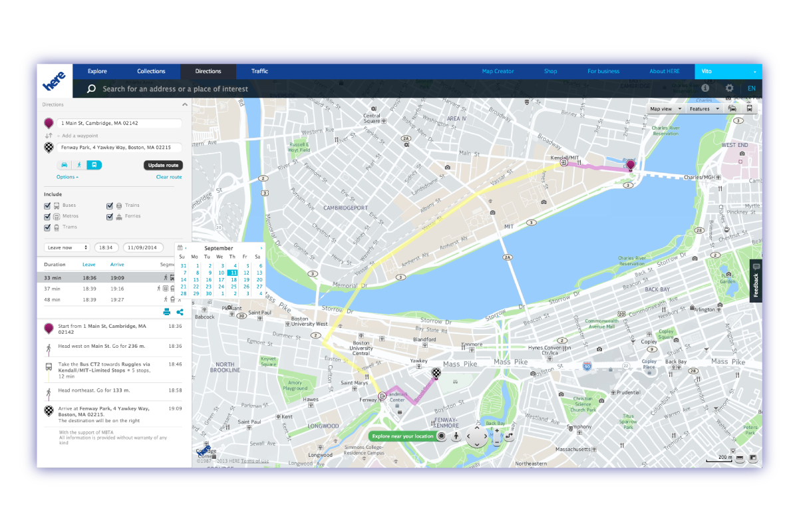
Task: Uncheck the Ferries checkbox
Action: click(x=110, y=216)
